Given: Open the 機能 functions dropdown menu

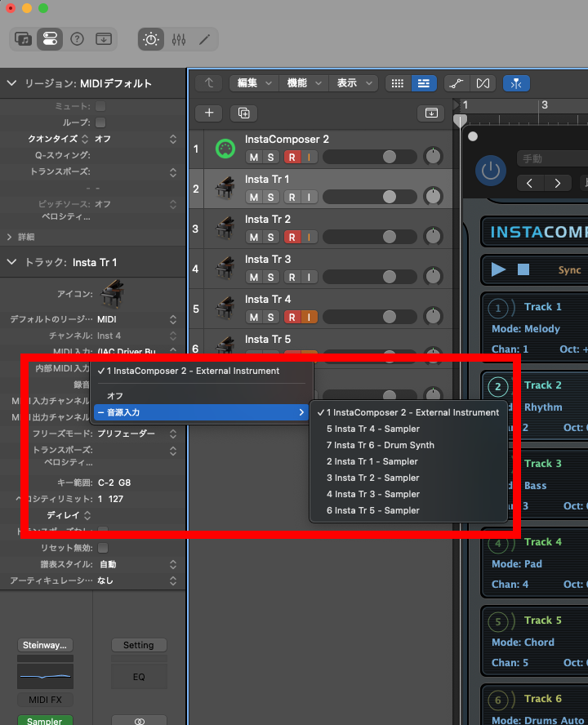Looking at the screenshot, I should tap(304, 83).
